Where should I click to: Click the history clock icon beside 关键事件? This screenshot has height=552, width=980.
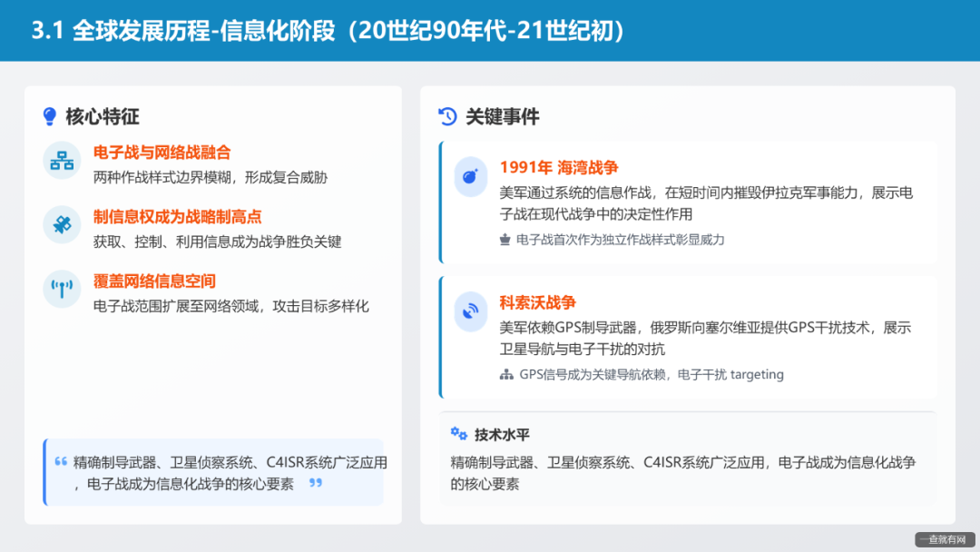pos(446,116)
